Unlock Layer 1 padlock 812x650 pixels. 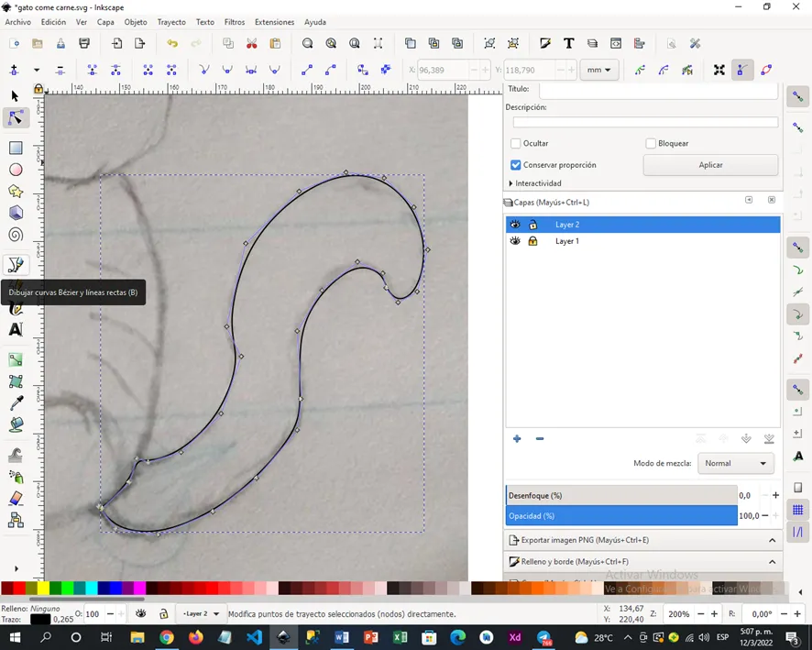(x=532, y=241)
